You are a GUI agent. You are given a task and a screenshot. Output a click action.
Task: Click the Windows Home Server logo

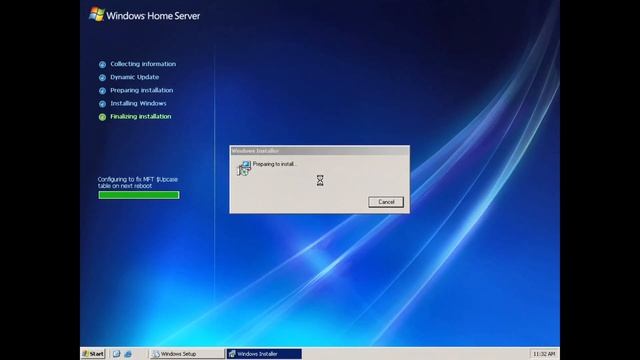click(x=144, y=15)
